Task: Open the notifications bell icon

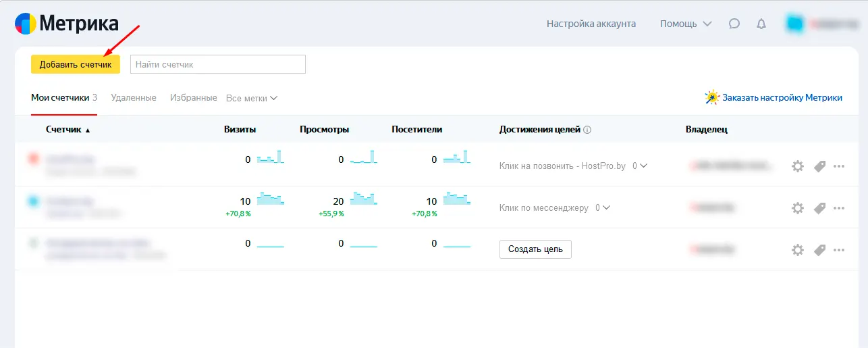Action: coord(761,24)
